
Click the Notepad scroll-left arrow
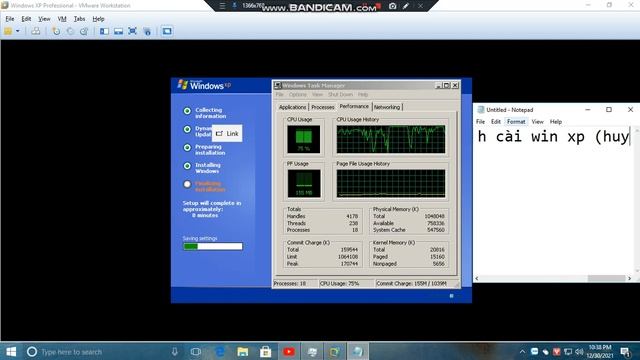point(477,278)
